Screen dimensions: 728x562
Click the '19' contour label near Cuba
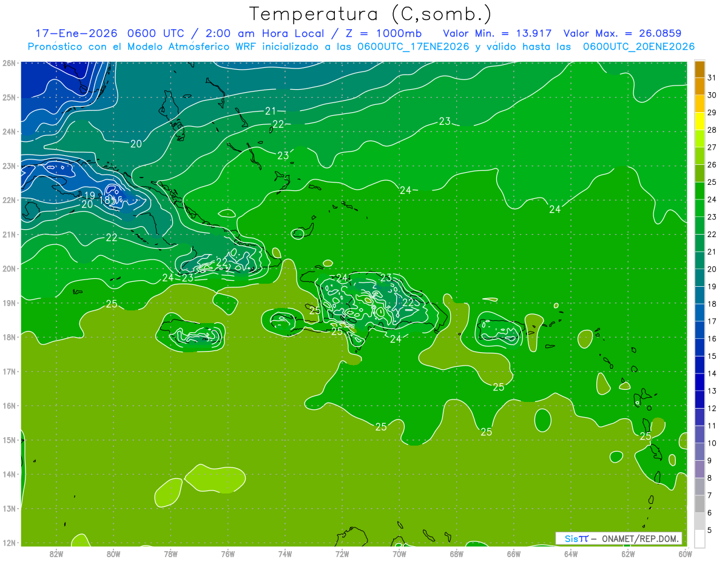[x=89, y=195]
